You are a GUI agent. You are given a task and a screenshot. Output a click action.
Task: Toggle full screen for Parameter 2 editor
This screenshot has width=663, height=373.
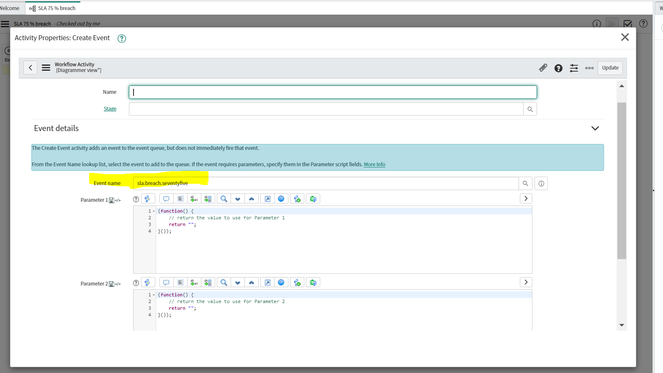pyautogui.click(x=268, y=282)
